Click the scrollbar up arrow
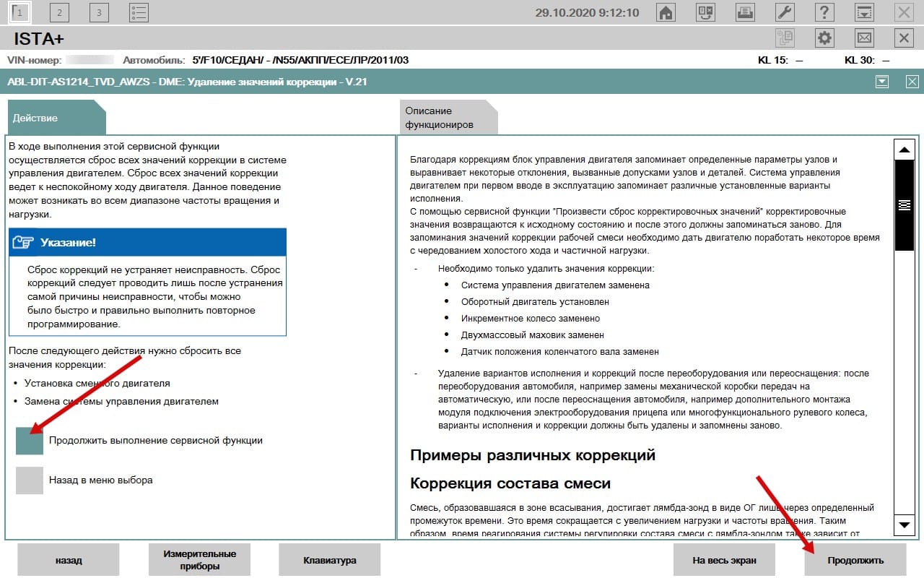Viewport: 924px width, 578px height. click(904, 150)
